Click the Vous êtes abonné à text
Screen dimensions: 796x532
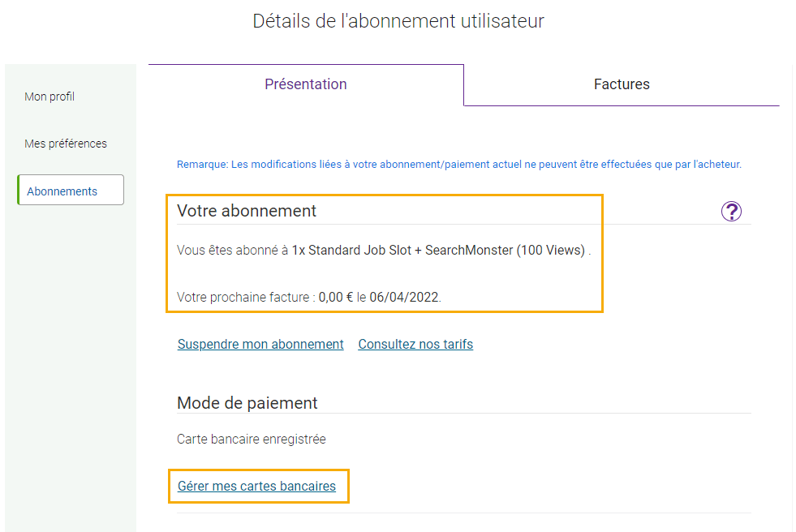(x=233, y=251)
